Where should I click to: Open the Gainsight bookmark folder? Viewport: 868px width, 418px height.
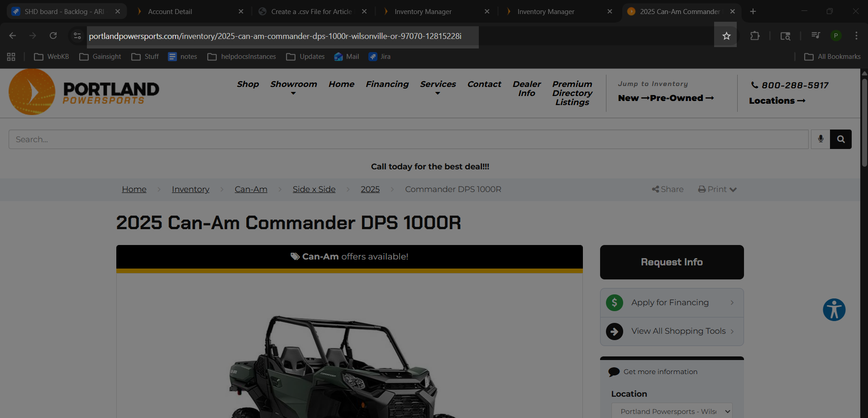[x=100, y=57]
